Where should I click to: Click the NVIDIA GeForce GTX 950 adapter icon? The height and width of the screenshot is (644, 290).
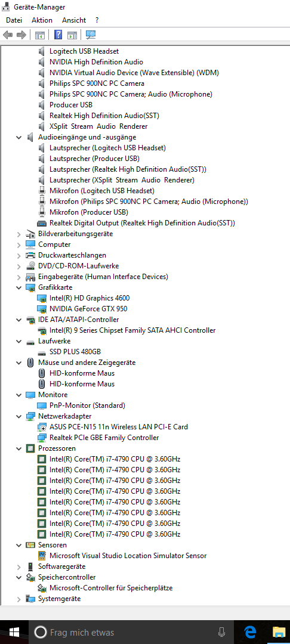pos(42,309)
